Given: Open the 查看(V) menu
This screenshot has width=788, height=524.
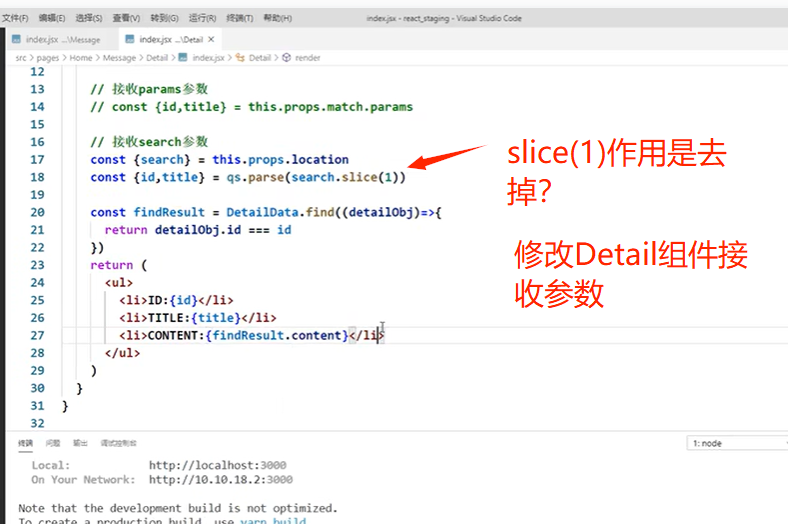Looking at the screenshot, I should coord(126,18).
